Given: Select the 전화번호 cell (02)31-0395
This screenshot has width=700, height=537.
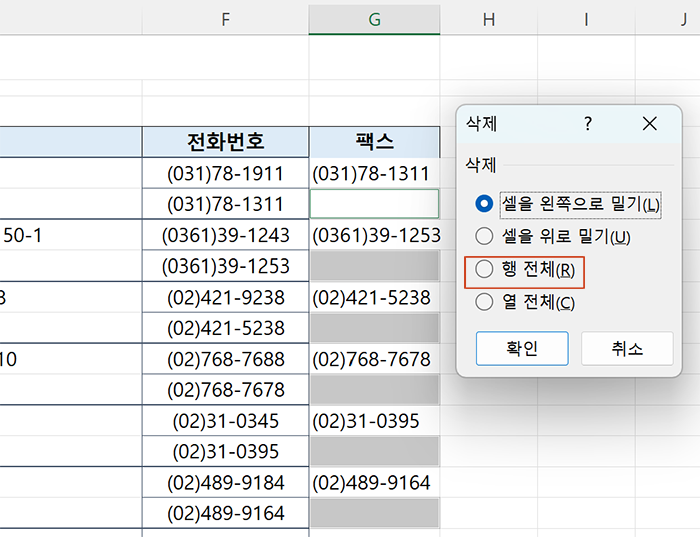Looking at the screenshot, I should point(225,451).
